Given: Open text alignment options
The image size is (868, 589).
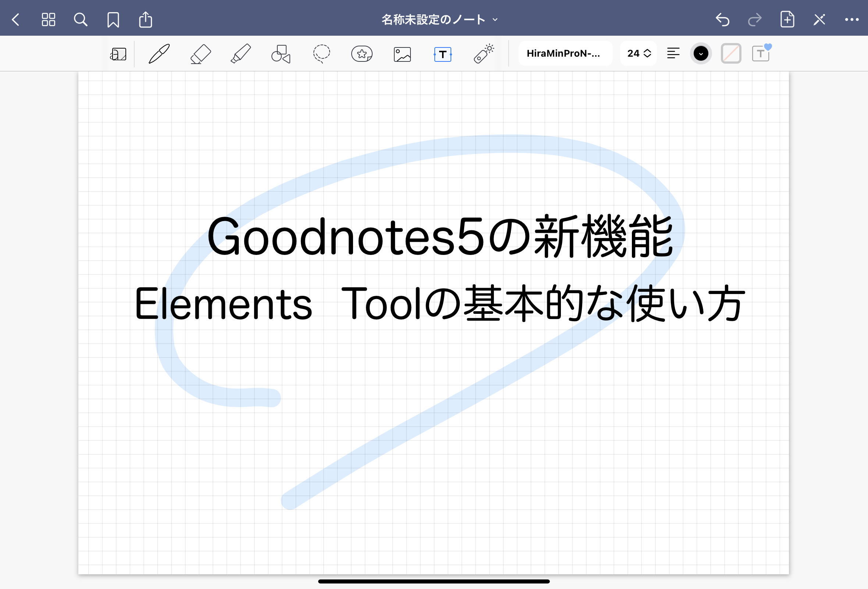Looking at the screenshot, I should click(x=673, y=53).
